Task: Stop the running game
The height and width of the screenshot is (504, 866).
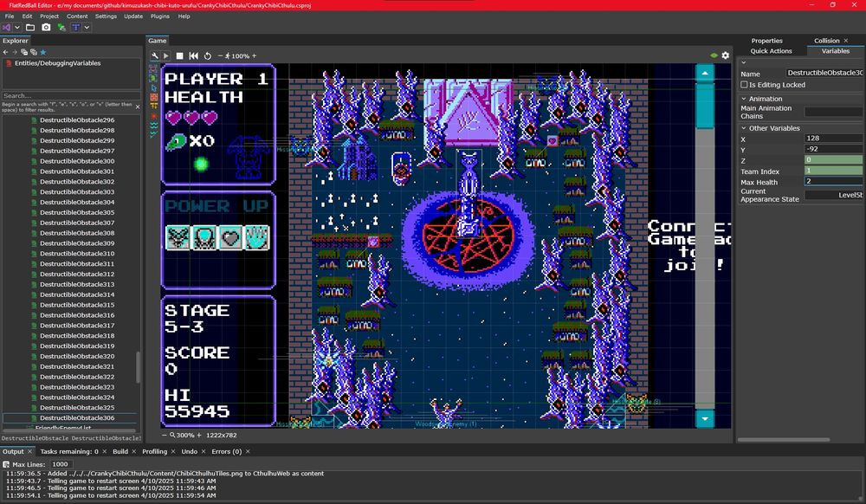Action: [x=179, y=55]
